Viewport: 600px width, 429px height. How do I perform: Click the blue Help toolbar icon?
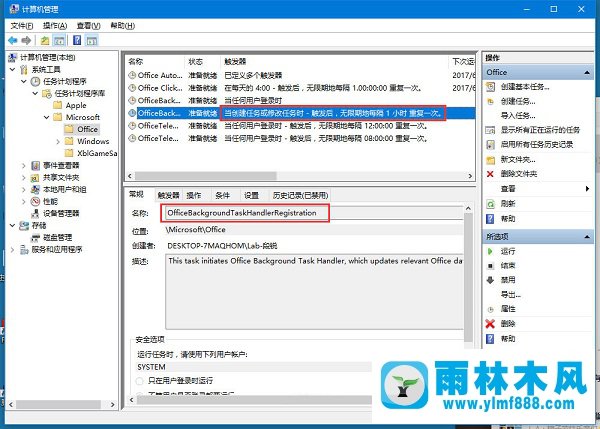[77, 40]
